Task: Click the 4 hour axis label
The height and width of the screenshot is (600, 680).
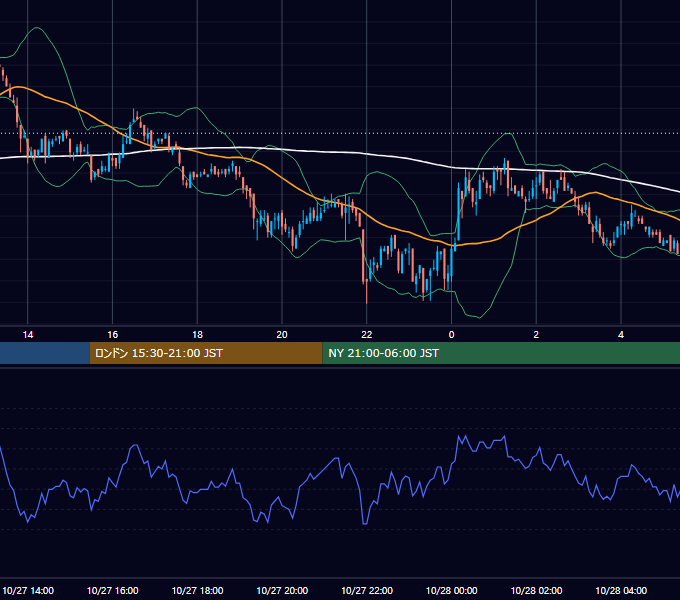Action: [621, 335]
